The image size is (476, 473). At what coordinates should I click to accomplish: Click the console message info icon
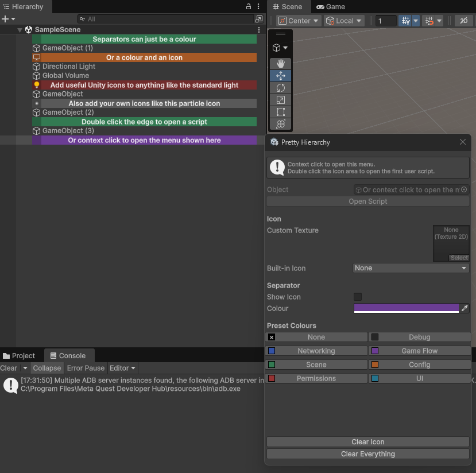pyautogui.click(x=11, y=385)
